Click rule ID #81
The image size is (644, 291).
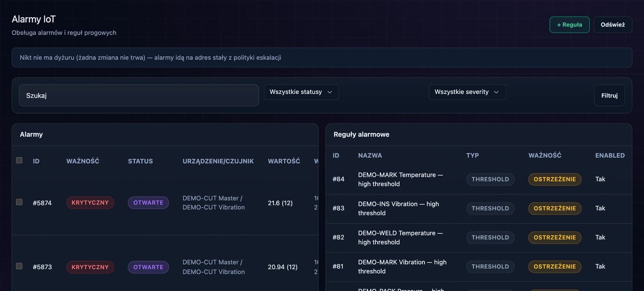click(338, 266)
